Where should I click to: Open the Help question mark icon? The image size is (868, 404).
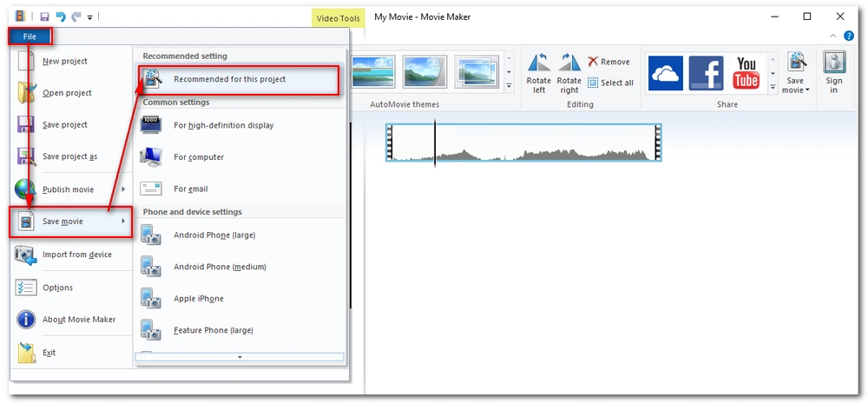[x=848, y=36]
